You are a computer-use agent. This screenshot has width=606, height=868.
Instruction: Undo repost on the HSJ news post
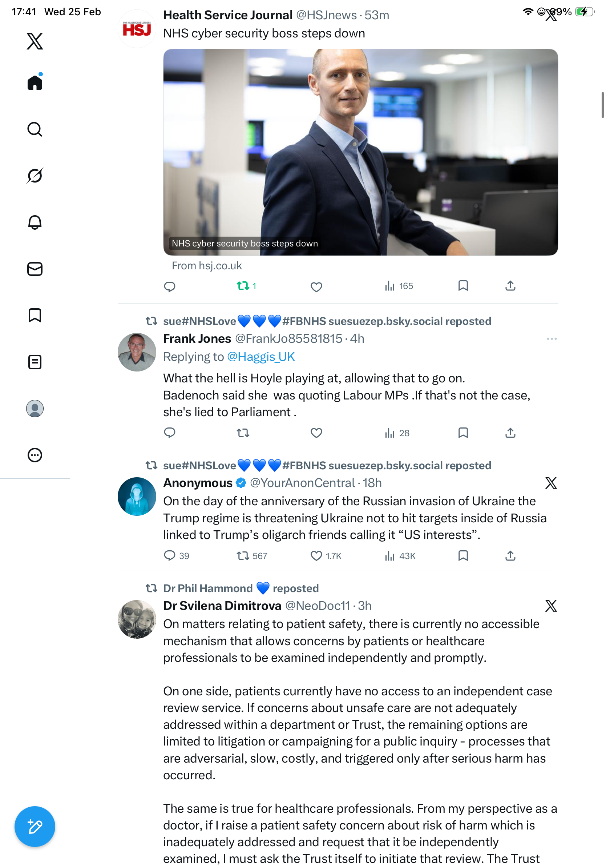246,286
